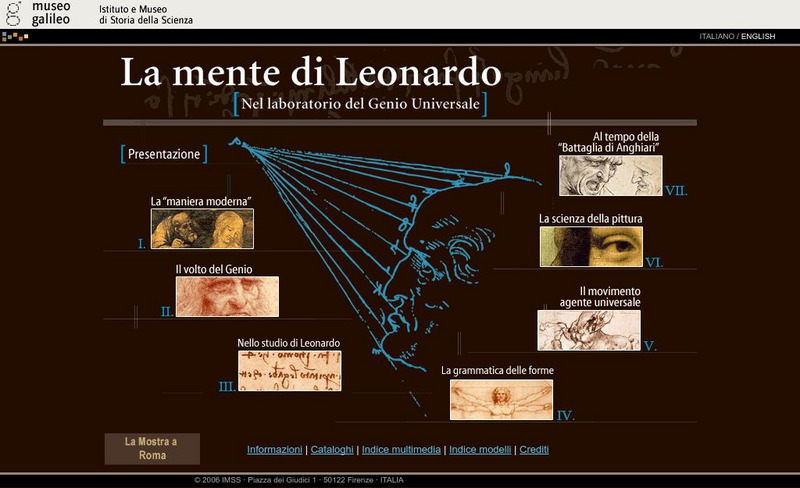Click Istituto e Museo di Storia della Scienza
The height and width of the screenshot is (488, 800).
tap(146, 15)
